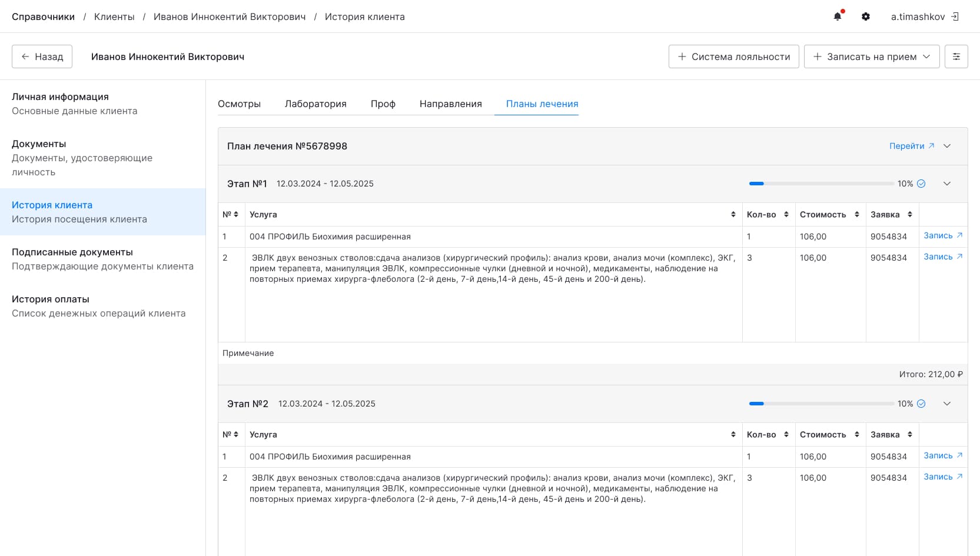Click the checkmark badge next to Этап №1 progress
Image resolution: width=980 pixels, height=556 pixels.
click(920, 183)
